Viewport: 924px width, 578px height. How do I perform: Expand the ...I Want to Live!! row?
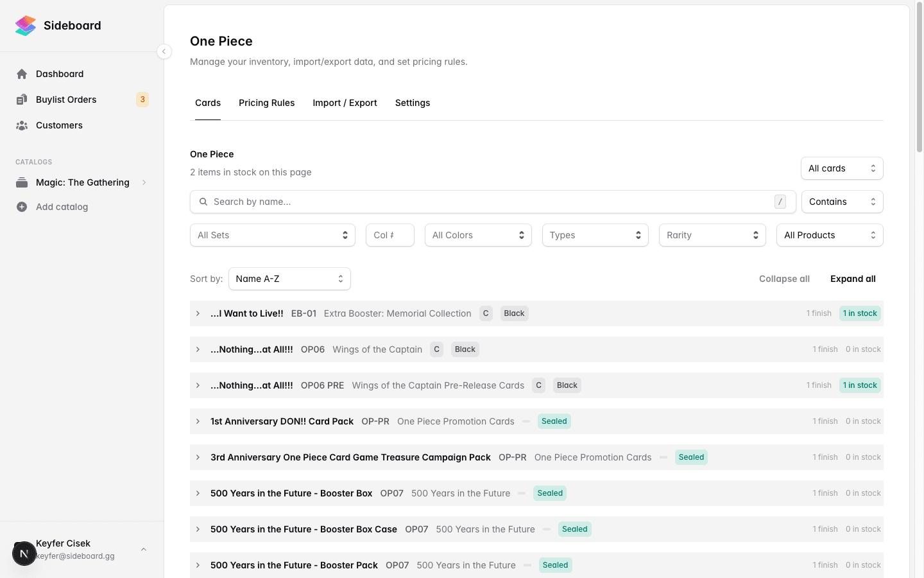(x=198, y=313)
